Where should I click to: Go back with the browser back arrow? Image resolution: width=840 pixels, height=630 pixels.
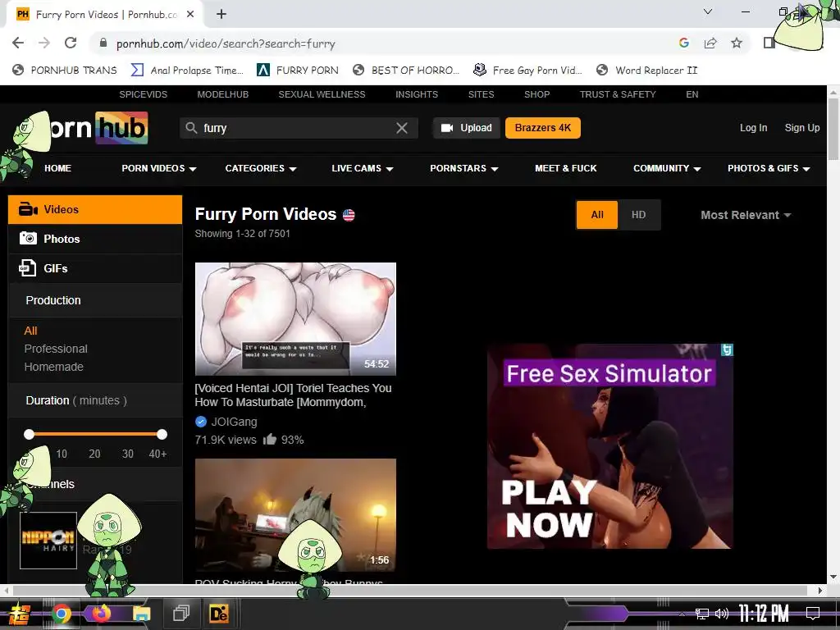(x=18, y=43)
